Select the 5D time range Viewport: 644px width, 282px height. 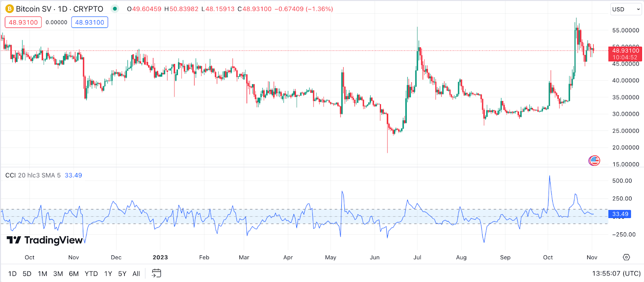coord(27,274)
